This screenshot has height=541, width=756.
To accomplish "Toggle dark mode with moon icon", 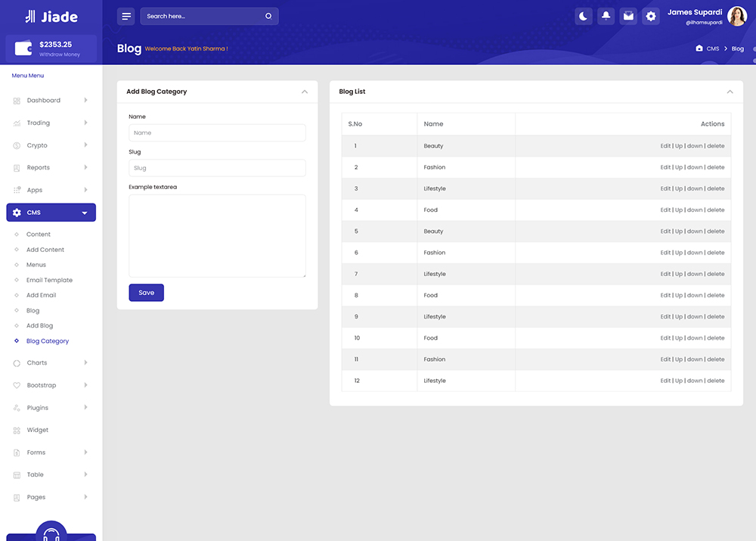I will coord(584,16).
